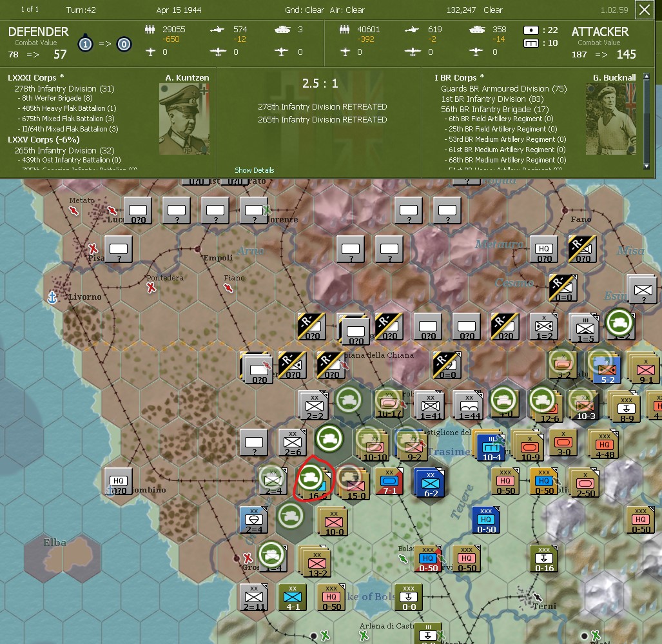Select the 10-17 armored division counter
Screen dimensions: 662x644
389,405
